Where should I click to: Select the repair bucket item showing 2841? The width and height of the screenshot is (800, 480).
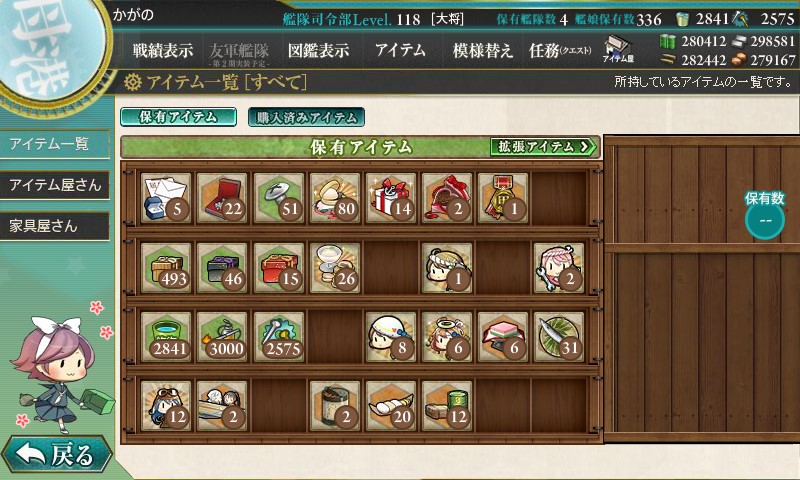coord(165,337)
